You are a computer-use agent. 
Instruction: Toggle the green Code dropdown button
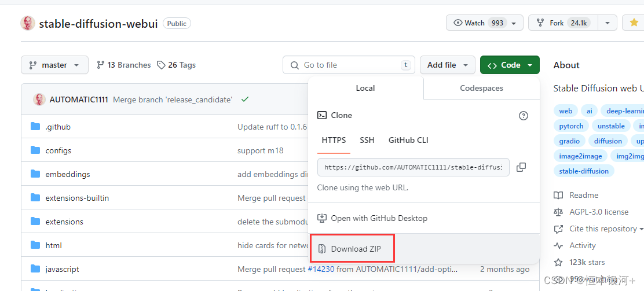click(x=510, y=65)
